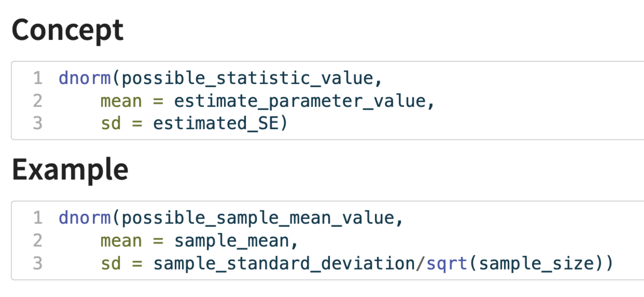Click the sd keyword in Concept block

[110, 124]
